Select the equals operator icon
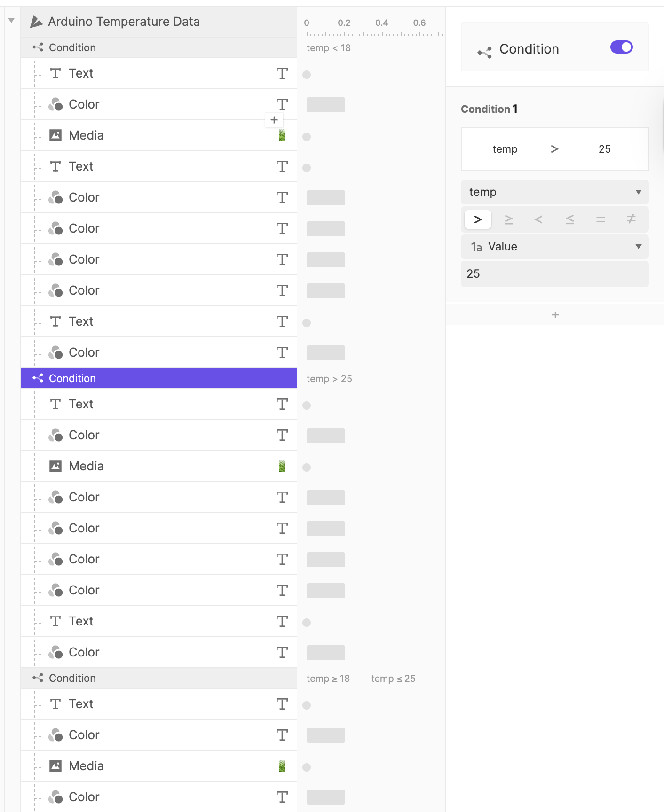This screenshot has width=664, height=812. tap(601, 219)
